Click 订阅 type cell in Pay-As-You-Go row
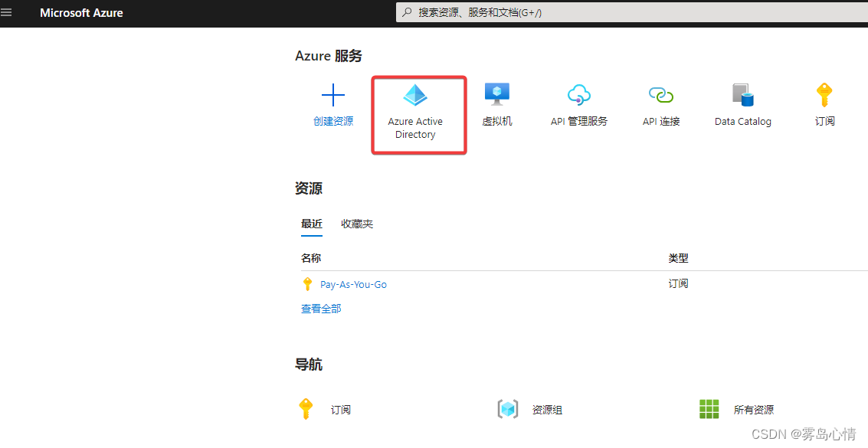The image size is (868, 448). (678, 283)
